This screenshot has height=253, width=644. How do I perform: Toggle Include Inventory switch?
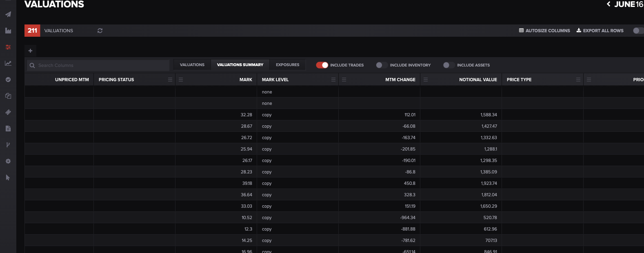(x=382, y=65)
